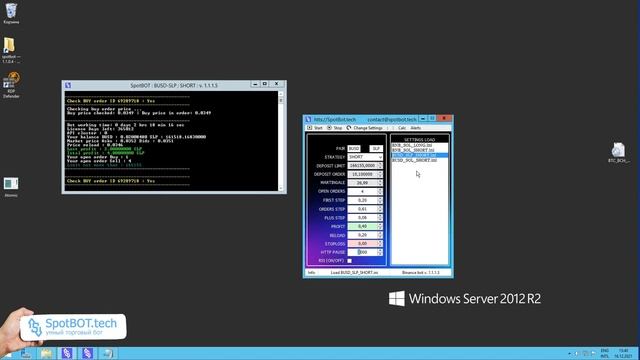Select BUSD_SOL_SHORT.ini in Settings Load list
The height and width of the screenshot is (360, 640).
coord(419,160)
